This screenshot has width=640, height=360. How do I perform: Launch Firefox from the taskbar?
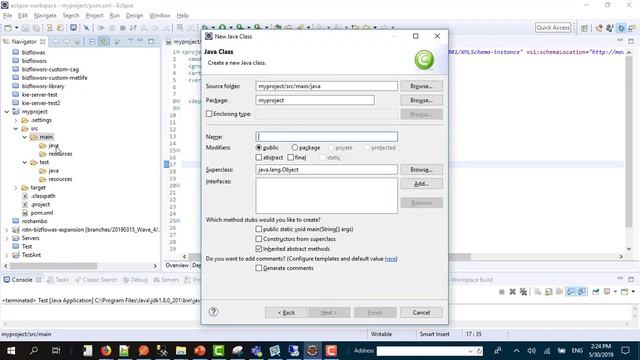pyautogui.click(x=106, y=350)
